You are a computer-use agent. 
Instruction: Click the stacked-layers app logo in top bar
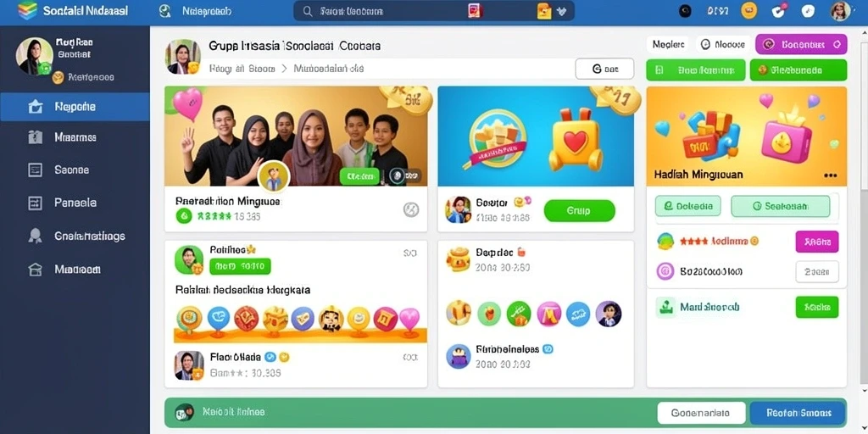[26, 11]
